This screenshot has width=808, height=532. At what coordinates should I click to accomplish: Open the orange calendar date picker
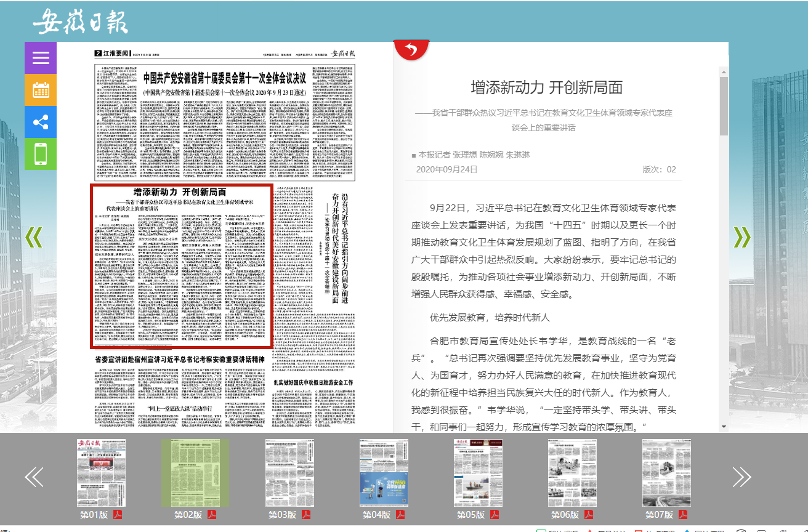coord(41,90)
